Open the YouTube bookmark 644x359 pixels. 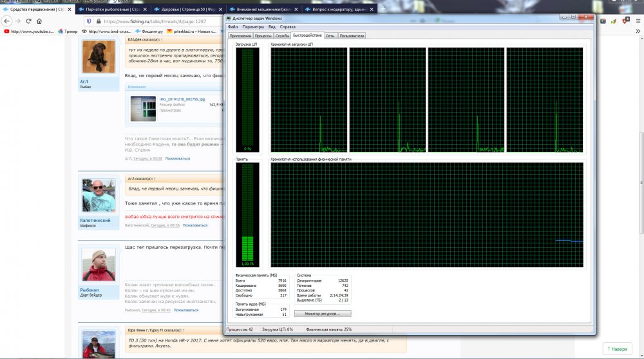coord(29,31)
